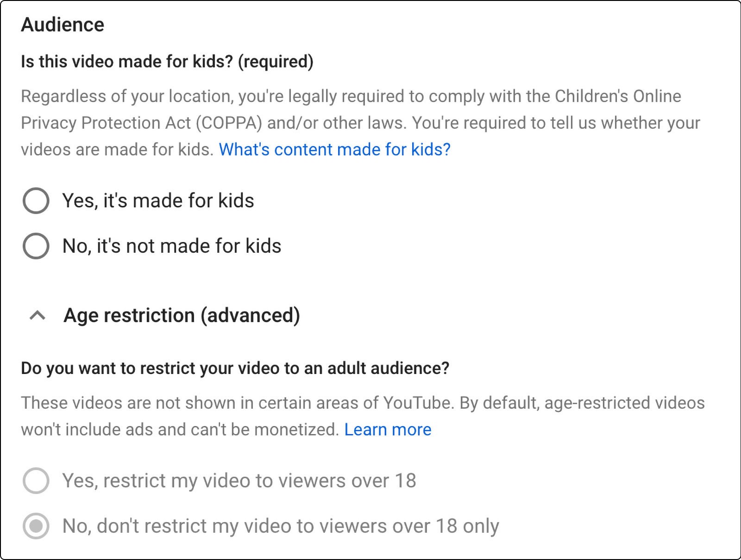Viewport: 741px width, 560px height.
Task: Open the "Learn more" link about age restriction
Action: [x=388, y=430]
